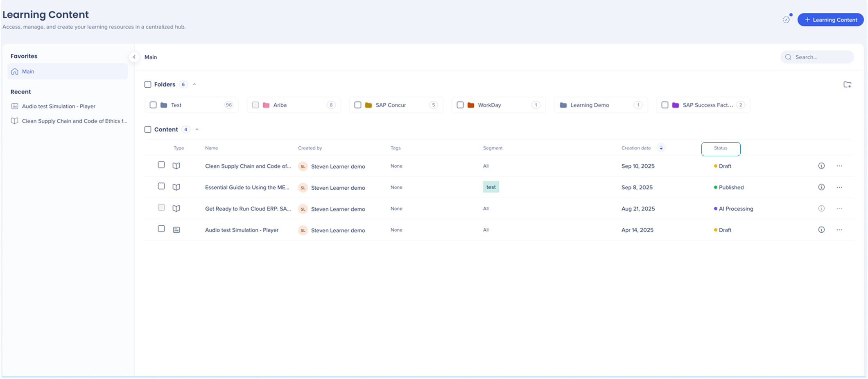Open Get Ready to Run Cloud ERP content
This screenshot has width=868, height=379.
tap(248, 209)
